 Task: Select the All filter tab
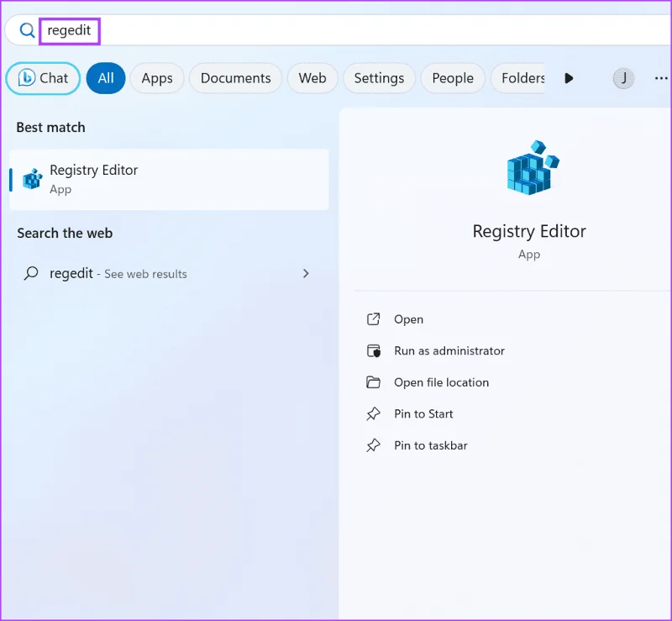coord(106,78)
